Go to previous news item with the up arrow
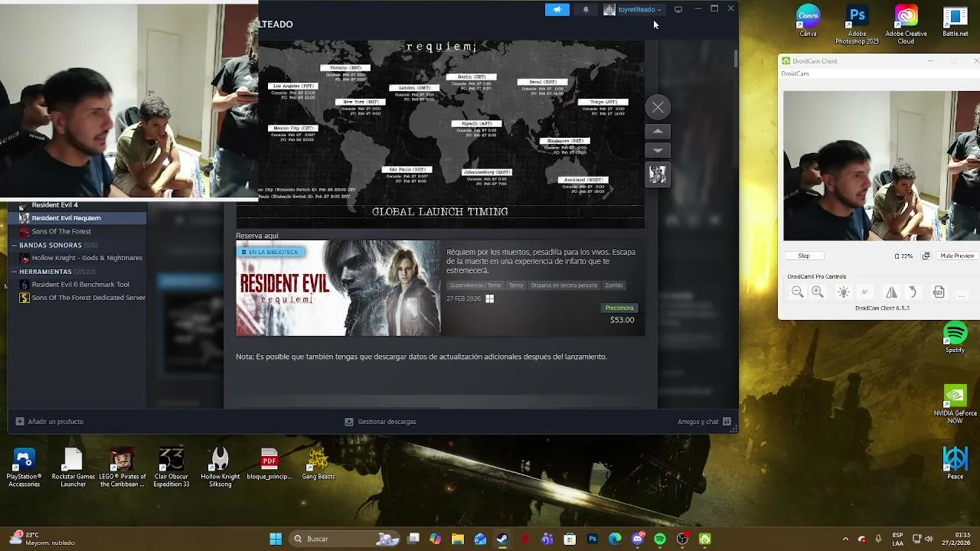The height and width of the screenshot is (551, 980). click(658, 132)
